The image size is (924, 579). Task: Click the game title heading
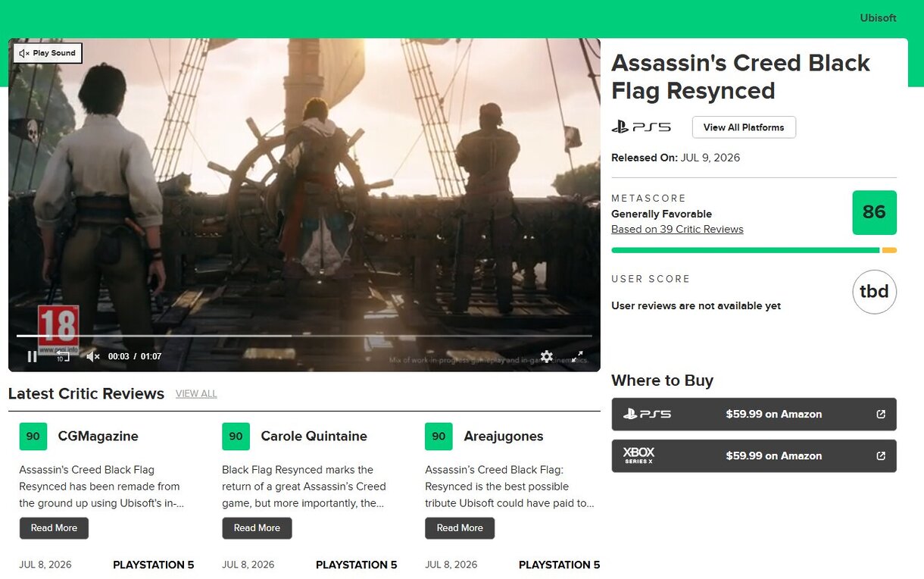740,77
